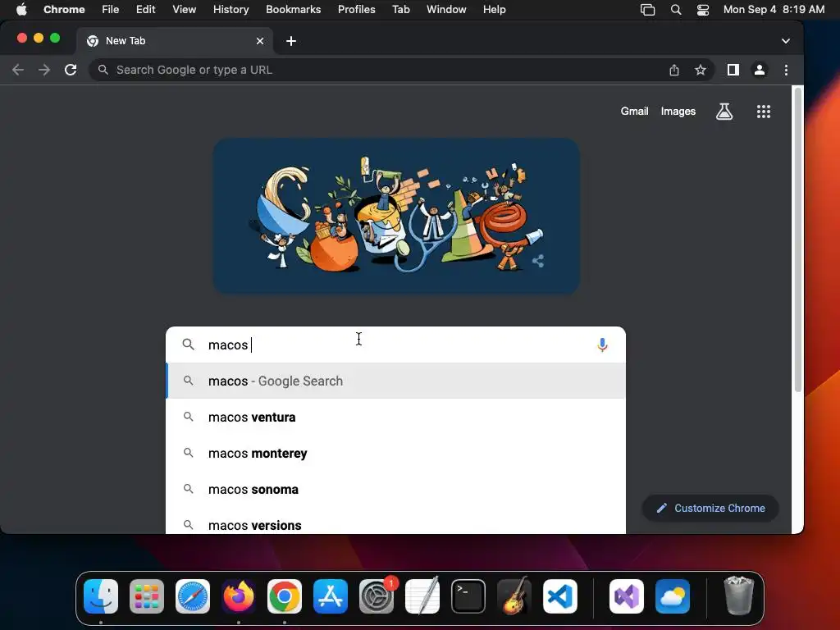Open the File menu

111,10
